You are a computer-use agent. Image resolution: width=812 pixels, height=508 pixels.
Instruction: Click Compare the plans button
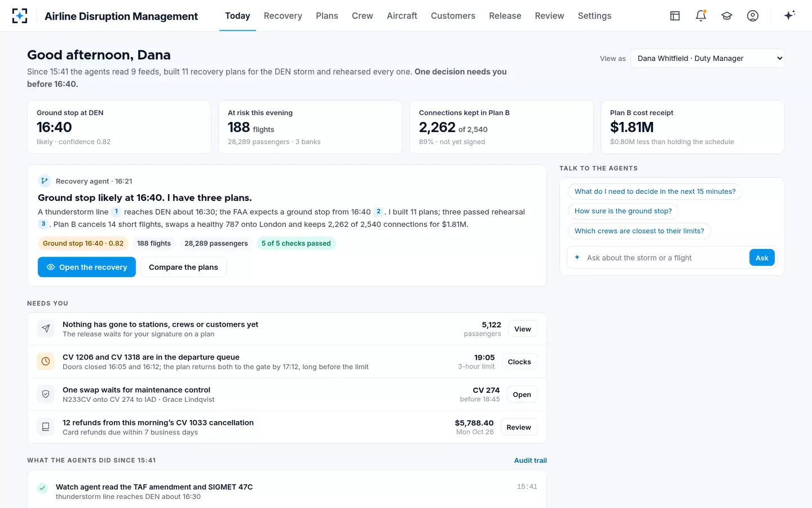click(183, 267)
